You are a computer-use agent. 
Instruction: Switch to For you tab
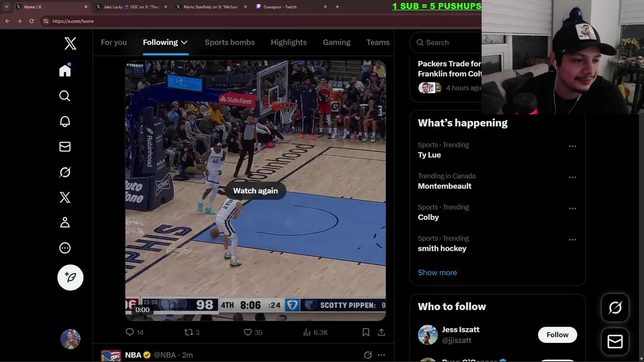pyautogui.click(x=114, y=42)
